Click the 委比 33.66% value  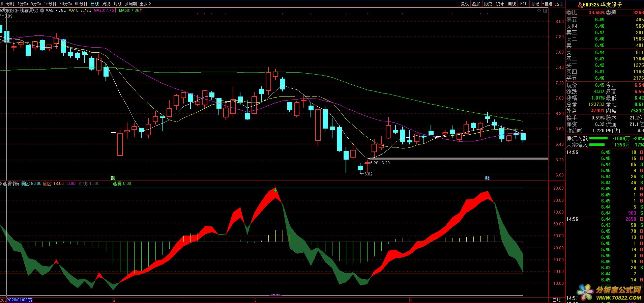(x=597, y=12)
